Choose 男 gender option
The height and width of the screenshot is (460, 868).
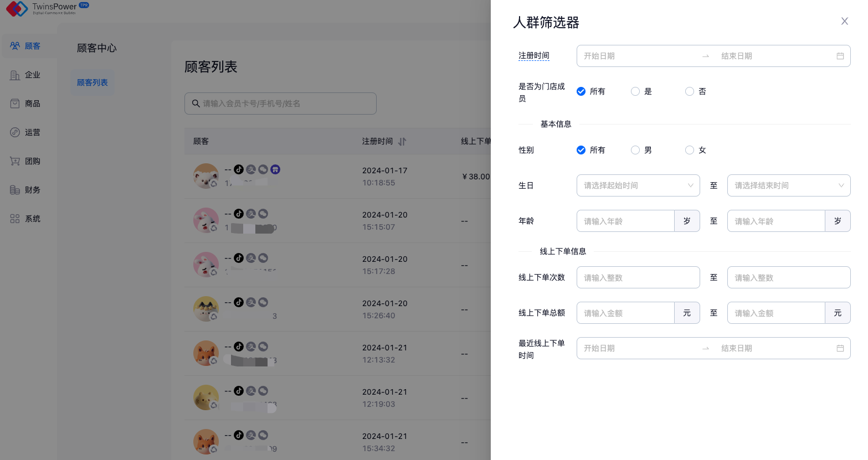click(x=635, y=150)
